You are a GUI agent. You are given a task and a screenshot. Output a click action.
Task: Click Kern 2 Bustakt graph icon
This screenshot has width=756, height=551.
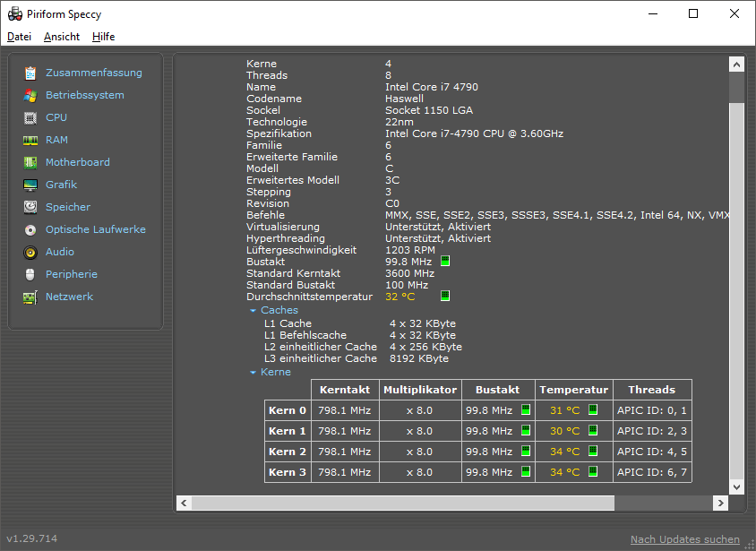point(526,452)
